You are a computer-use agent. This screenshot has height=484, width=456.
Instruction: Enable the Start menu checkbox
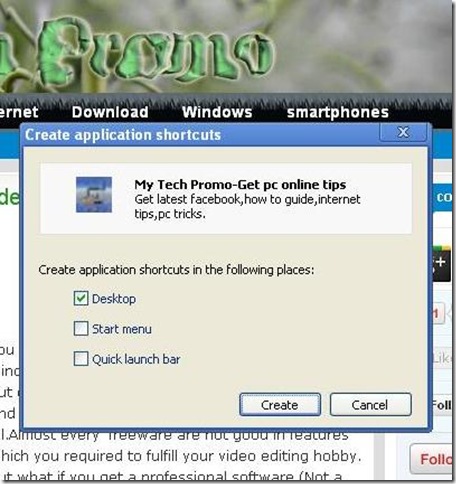coord(81,329)
